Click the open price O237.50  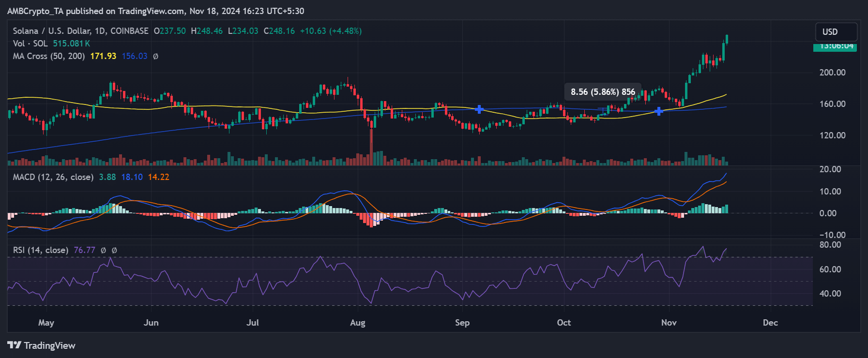pos(170,31)
